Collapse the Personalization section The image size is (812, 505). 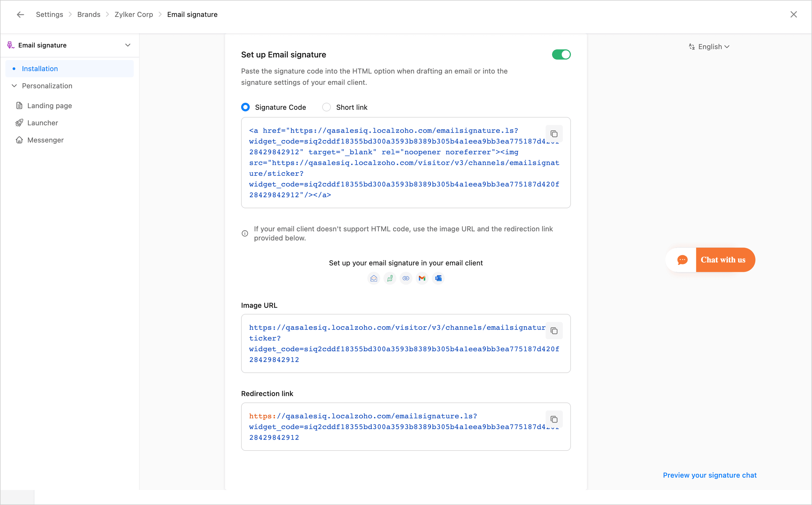click(x=15, y=86)
